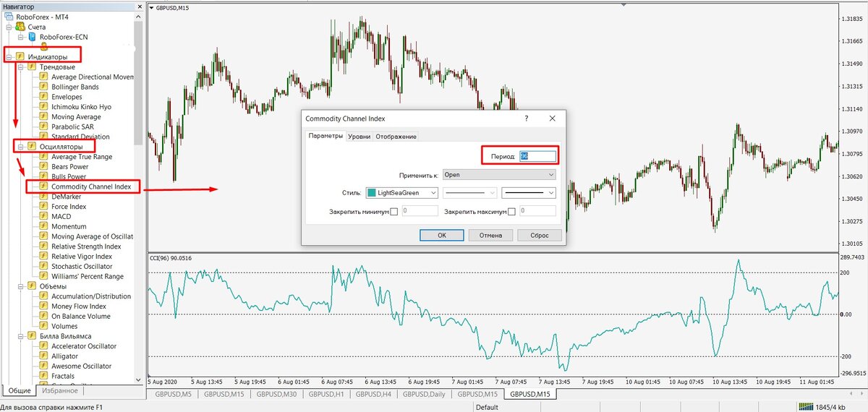Collapse the Трендовые tree group
Viewport: 868px width, 412px height.
[x=21, y=67]
